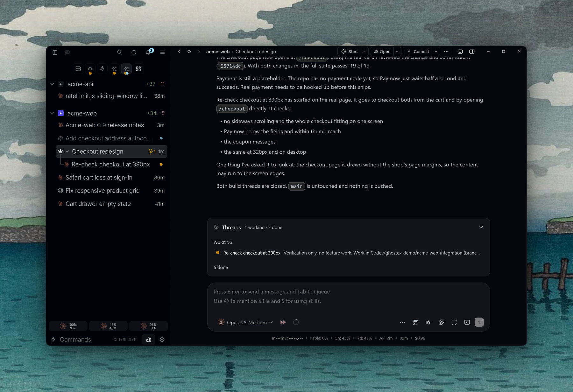Open Safari cart loss at sign-in thread
Viewport: 573px width, 392px height.
pyautogui.click(x=111, y=178)
